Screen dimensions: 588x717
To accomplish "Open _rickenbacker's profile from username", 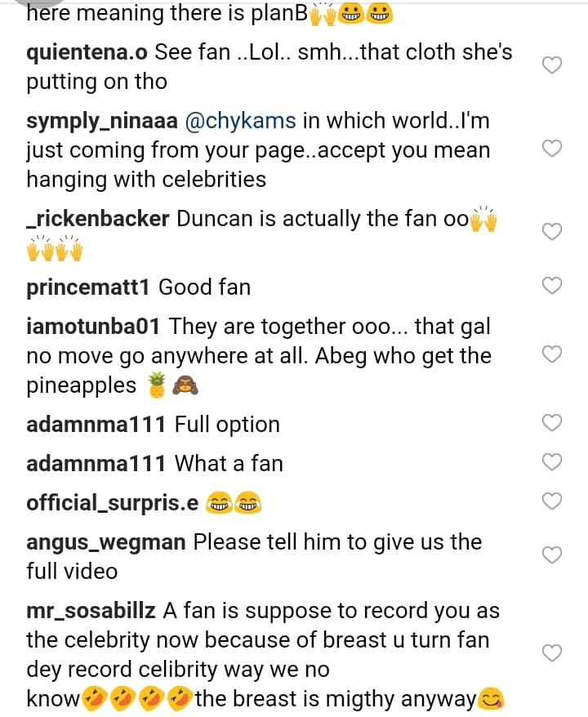I will (98, 219).
